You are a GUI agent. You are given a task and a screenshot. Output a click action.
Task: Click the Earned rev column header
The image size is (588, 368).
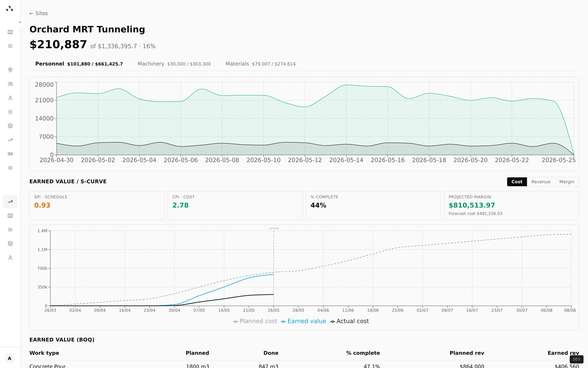(x=563, y=353)
